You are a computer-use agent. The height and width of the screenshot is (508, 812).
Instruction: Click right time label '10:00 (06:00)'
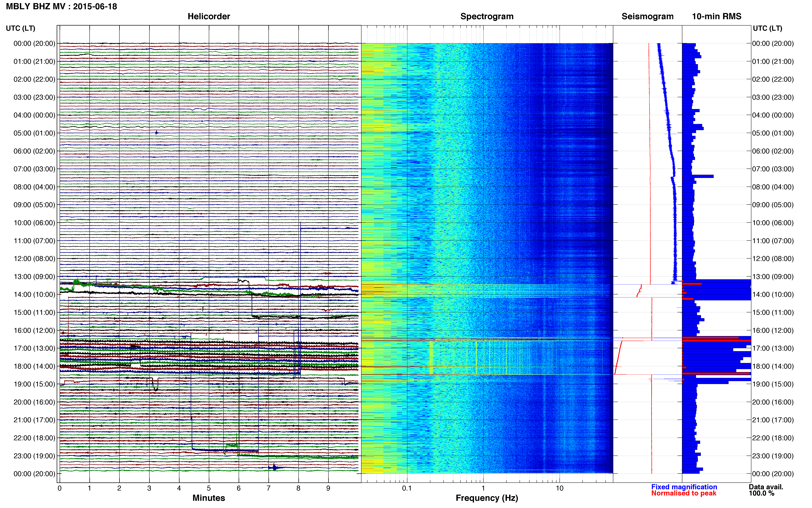[x=773, y=223]
